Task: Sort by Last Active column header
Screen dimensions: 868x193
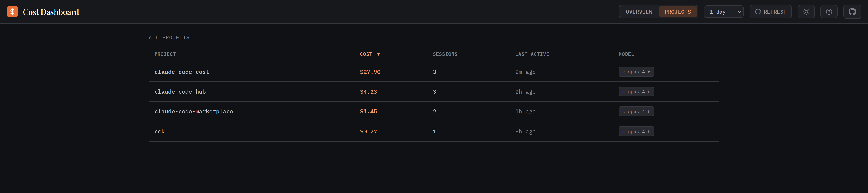Action: 532,54
